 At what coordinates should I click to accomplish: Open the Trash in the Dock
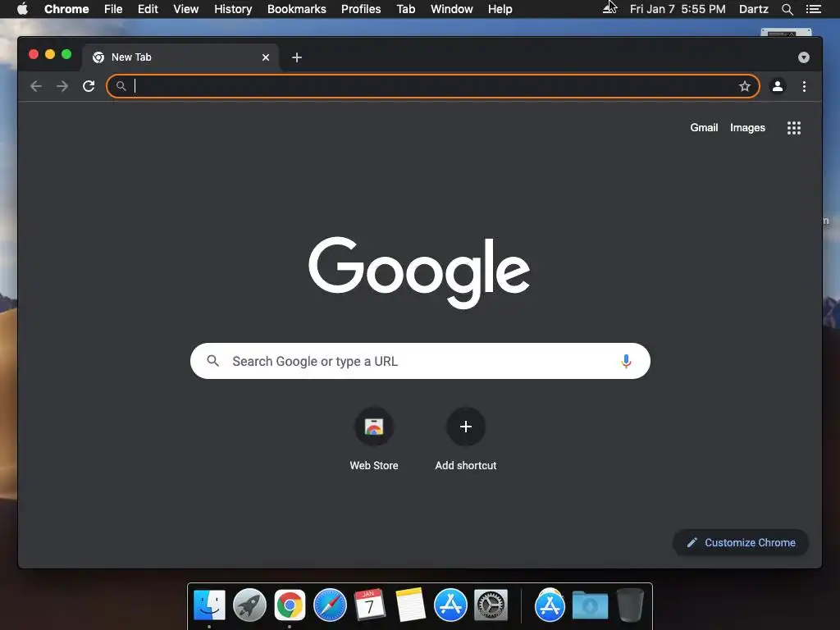click(630, 605)
